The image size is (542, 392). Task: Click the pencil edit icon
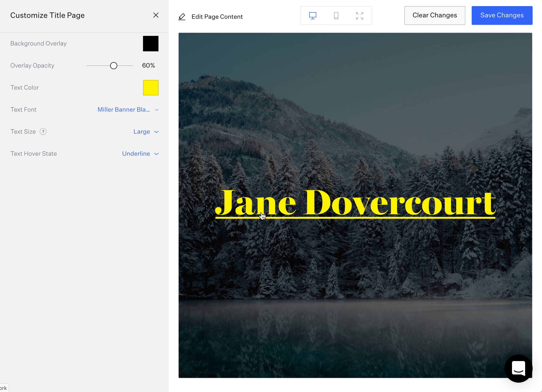(182, 17)
